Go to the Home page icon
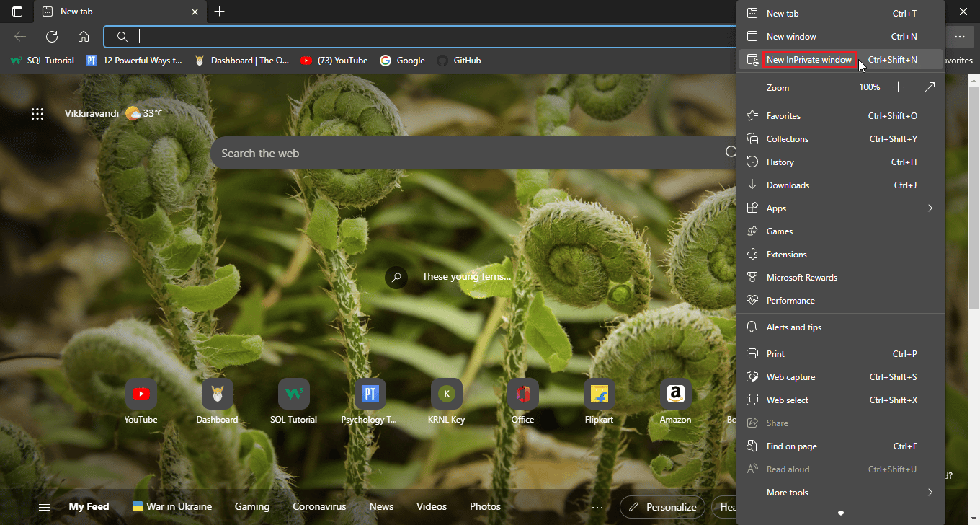 pos(84,37)
